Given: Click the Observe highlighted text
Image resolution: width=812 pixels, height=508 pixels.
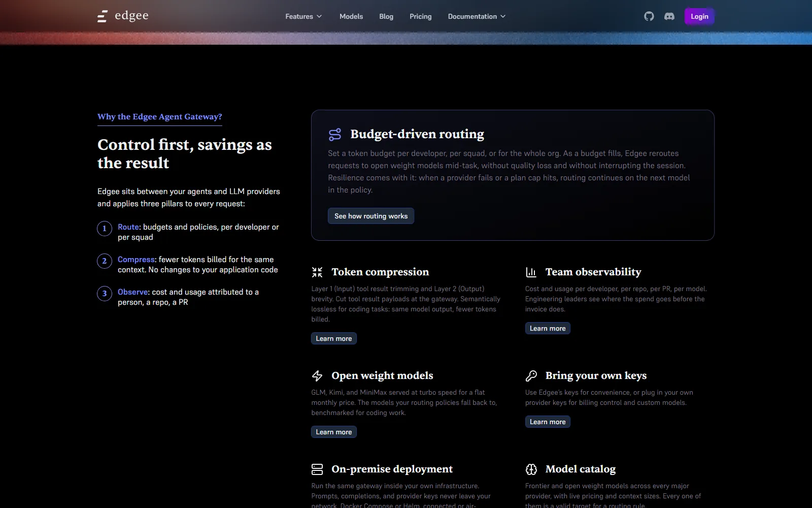Looking at the screenshot, I should [133, 292].
